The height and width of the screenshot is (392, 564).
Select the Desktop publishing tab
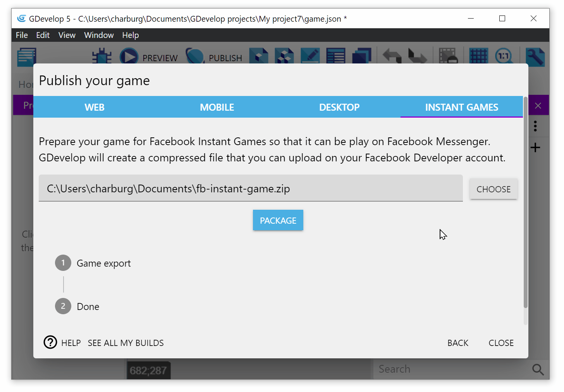339,107
